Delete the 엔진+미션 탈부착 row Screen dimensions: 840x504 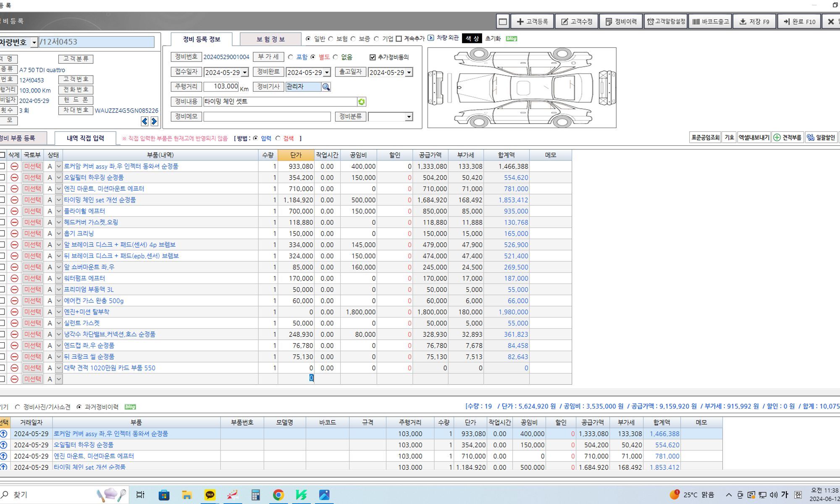click(14, 312)
